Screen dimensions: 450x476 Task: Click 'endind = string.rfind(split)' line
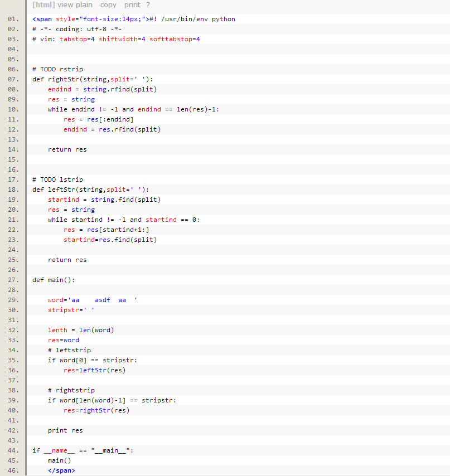(103, 89)
